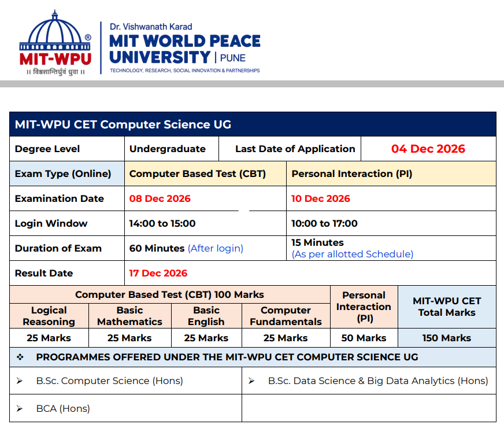Click the MIT World Peace University wordmark
Screen dimensions: 504x428
185,49
